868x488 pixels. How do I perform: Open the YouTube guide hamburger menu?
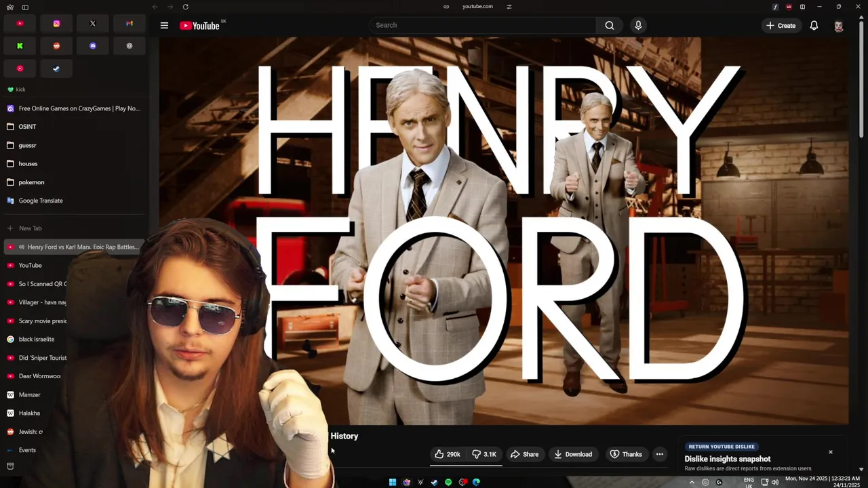[164, 26]
